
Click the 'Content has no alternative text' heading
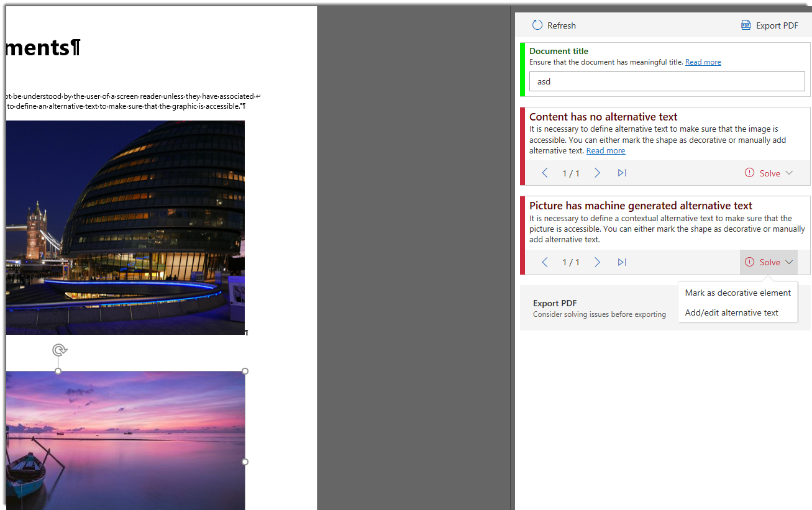(x=603, y=117)
